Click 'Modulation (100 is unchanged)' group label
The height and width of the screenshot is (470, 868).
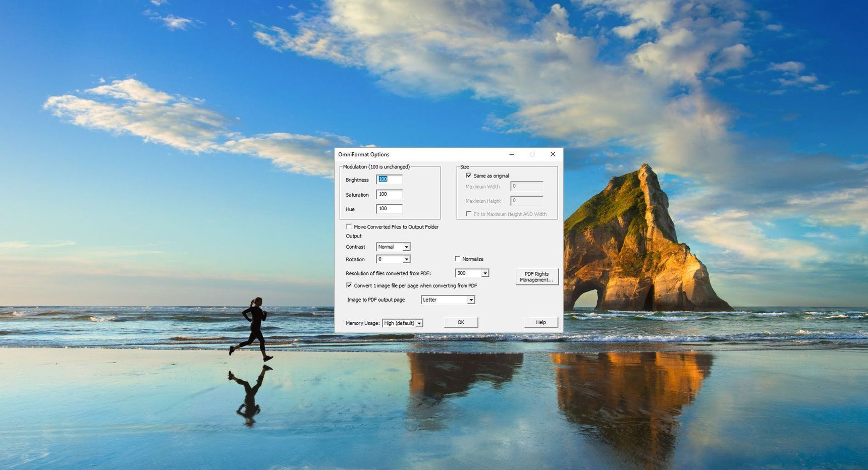376,167
